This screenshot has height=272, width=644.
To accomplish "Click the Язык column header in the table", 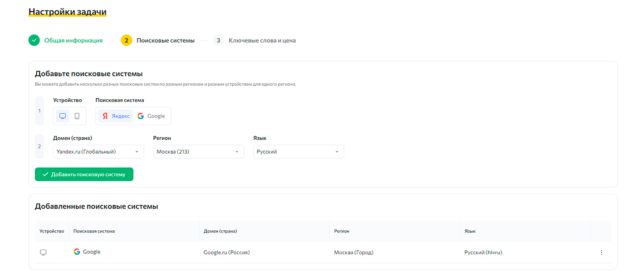I will (x=470, y=231).
